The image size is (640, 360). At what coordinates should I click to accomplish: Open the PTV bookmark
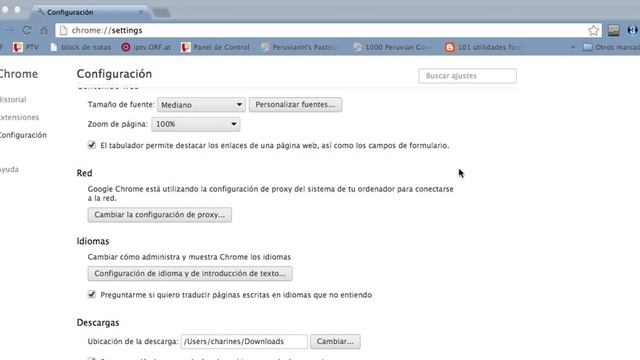click(25, 47)
